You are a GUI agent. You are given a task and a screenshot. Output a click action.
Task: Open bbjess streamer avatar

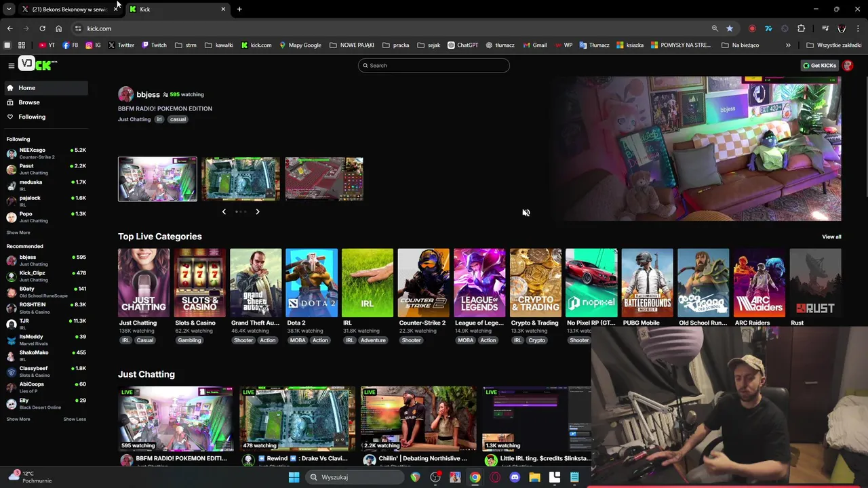(125, 94)
